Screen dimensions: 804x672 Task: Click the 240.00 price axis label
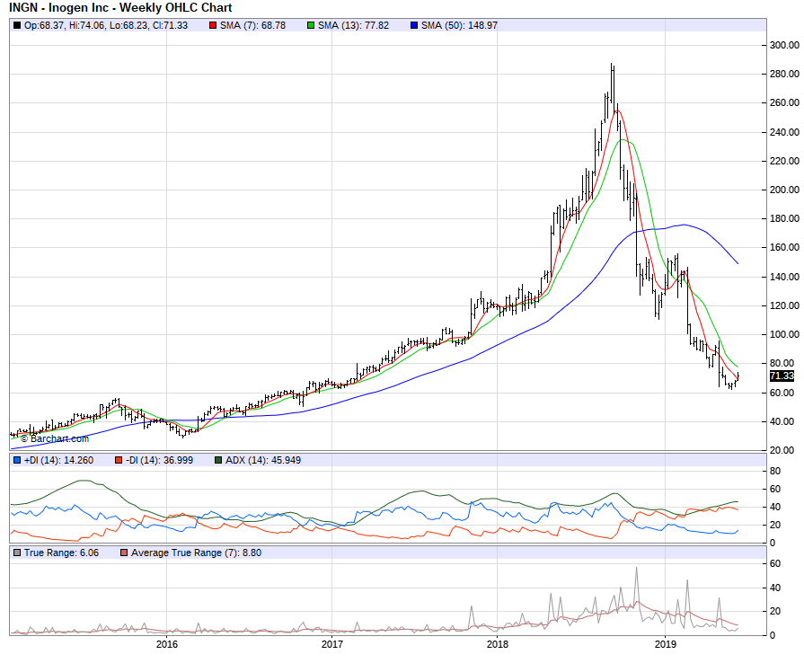tap(784, 132)
